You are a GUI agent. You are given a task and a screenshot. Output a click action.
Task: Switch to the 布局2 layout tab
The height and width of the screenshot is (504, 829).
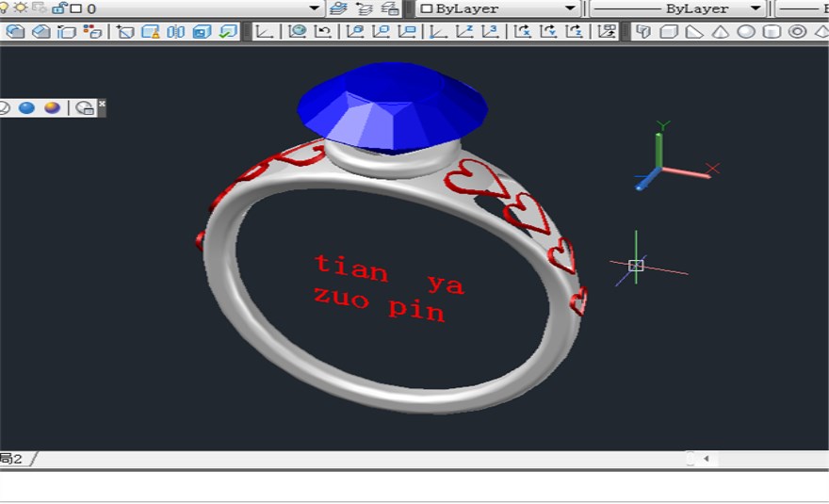pyautogui.click(x=13, y=459)
